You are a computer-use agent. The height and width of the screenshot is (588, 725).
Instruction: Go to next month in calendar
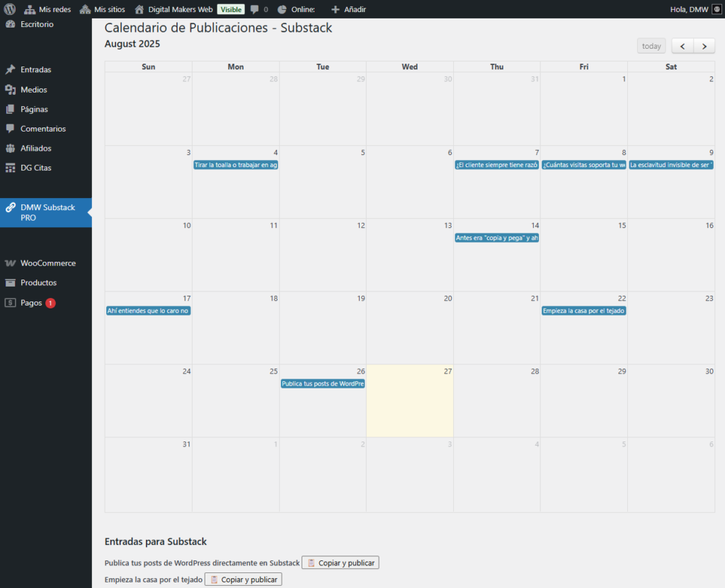coord(704,46)
